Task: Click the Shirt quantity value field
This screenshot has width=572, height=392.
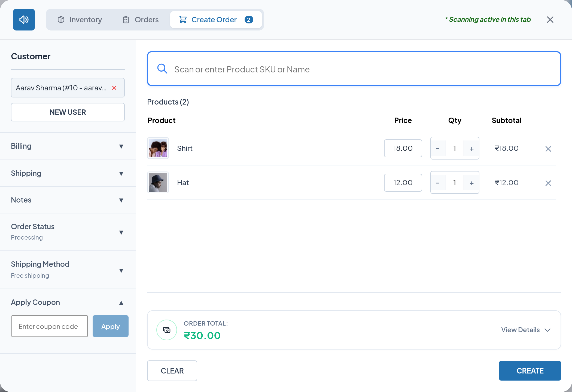Action: point(455,148)
